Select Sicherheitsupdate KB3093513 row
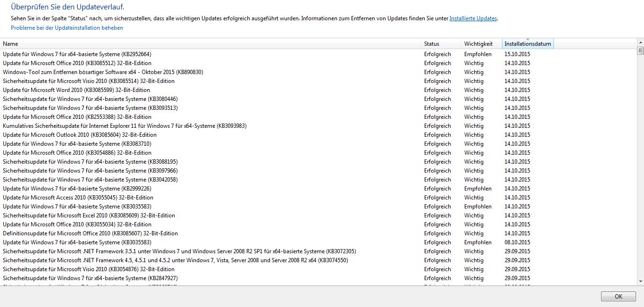The height and width of the screenshot is (307, 644). [318, 108]
